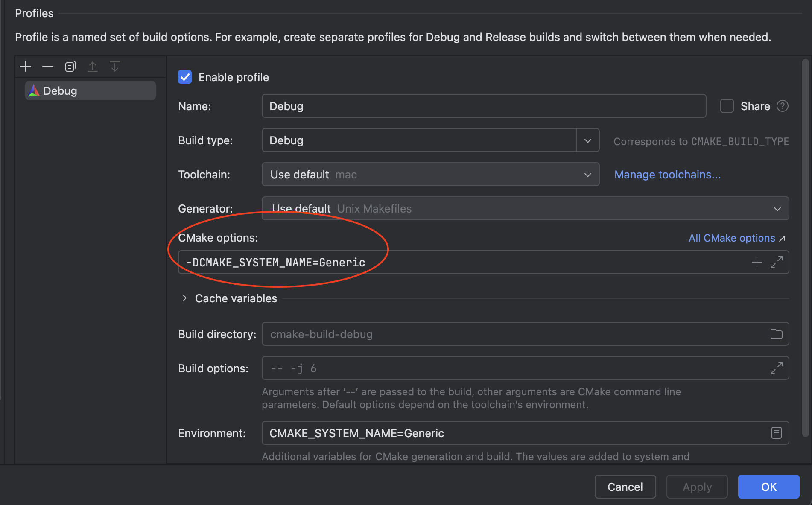Copy the selected profile
The image size is (812, 505).
70,67
